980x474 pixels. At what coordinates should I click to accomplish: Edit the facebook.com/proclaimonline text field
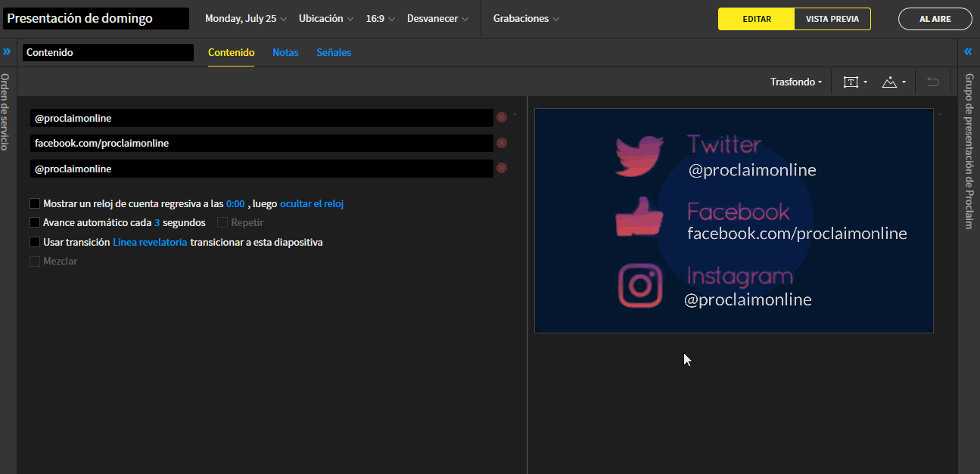[262, 143]
